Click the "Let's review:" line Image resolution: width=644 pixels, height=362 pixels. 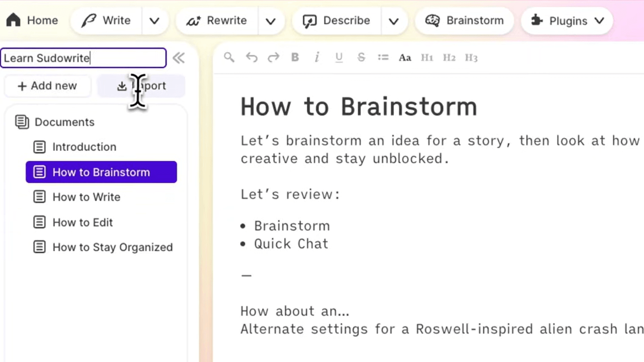pos(290,194)
